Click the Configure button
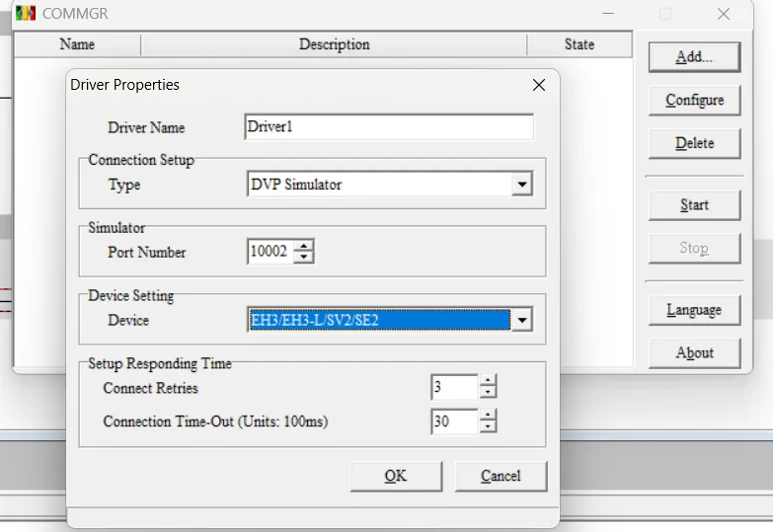773x532 pixels. [x=694, y=100]
